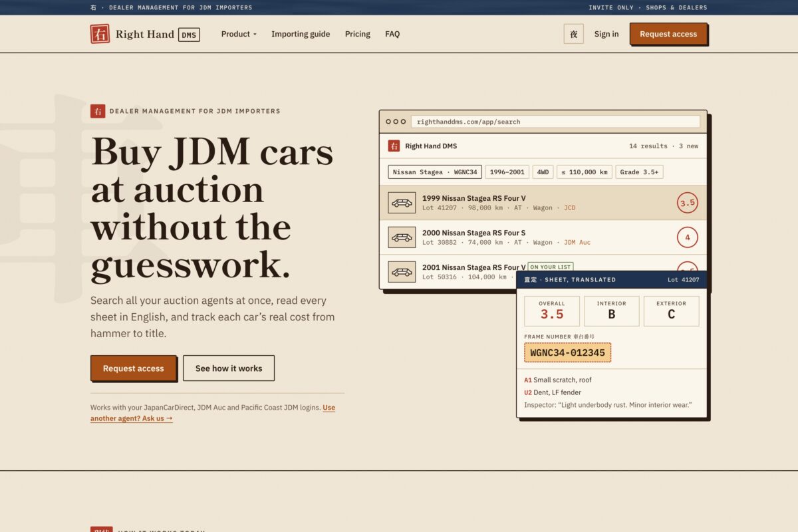This screenshot has width=798, height=532.
Task: Click the '14 results · 3 new' text
Action: (664, 146)
